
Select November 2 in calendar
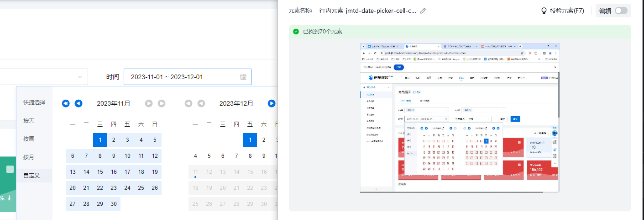[x=114, y=140]
